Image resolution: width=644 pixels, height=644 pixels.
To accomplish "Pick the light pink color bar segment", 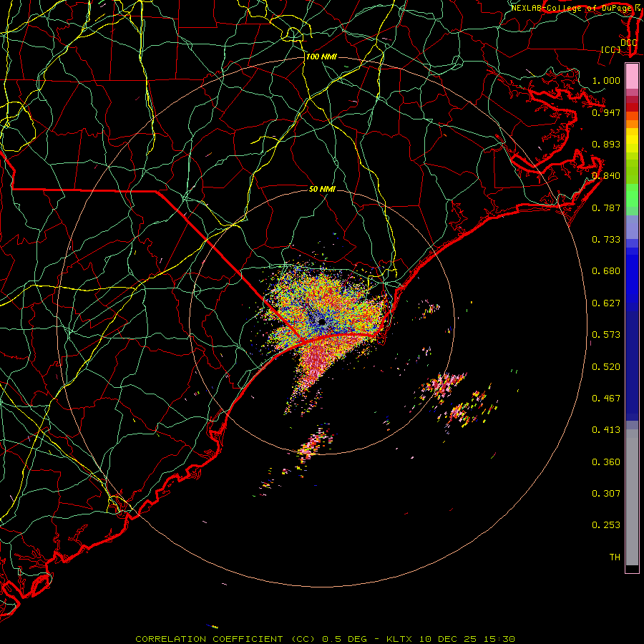I will tap(632, 76).
